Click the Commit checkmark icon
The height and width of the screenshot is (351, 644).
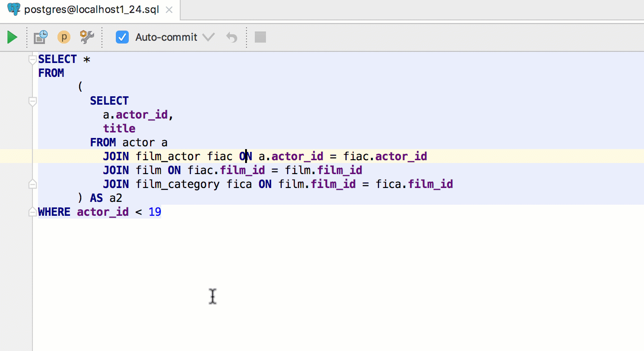click(209, 37)
